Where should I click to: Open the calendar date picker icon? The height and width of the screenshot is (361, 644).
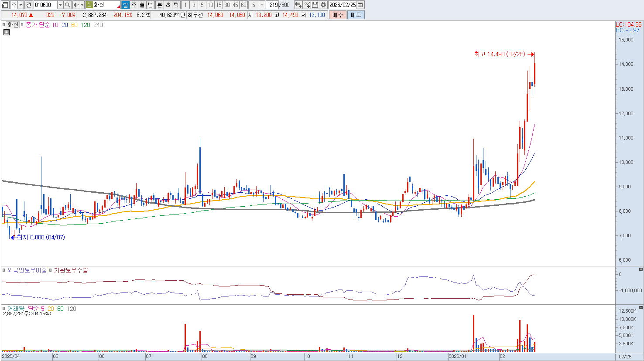[360, 5]
